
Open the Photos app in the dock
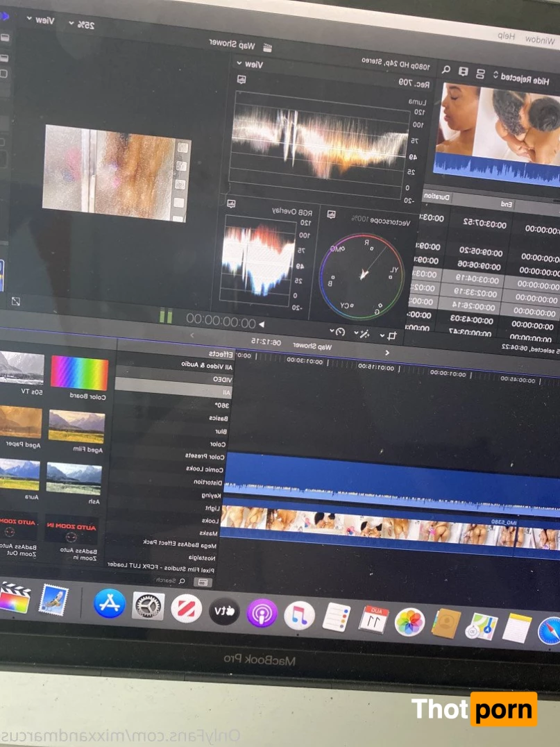[409, 621]
